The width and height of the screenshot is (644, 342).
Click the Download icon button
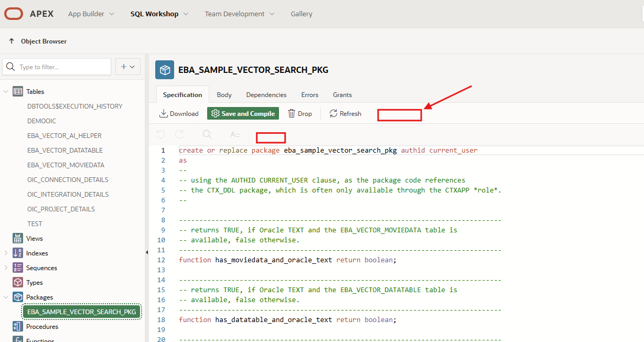pyautogui.click(x=179, y=113)
